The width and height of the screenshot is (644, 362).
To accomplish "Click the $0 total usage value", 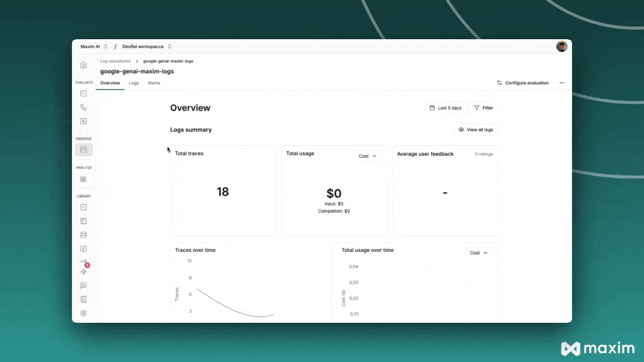I will pos(334,193).
